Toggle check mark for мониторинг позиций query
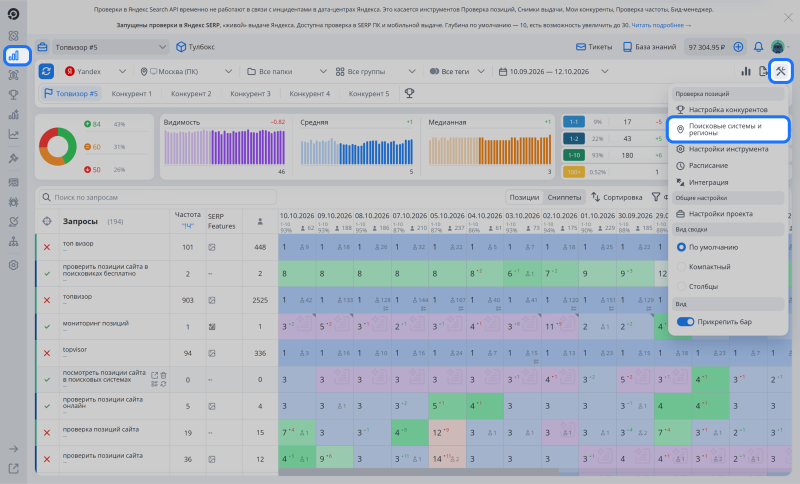Screen dimensions: 800x484 click(47, 327)
